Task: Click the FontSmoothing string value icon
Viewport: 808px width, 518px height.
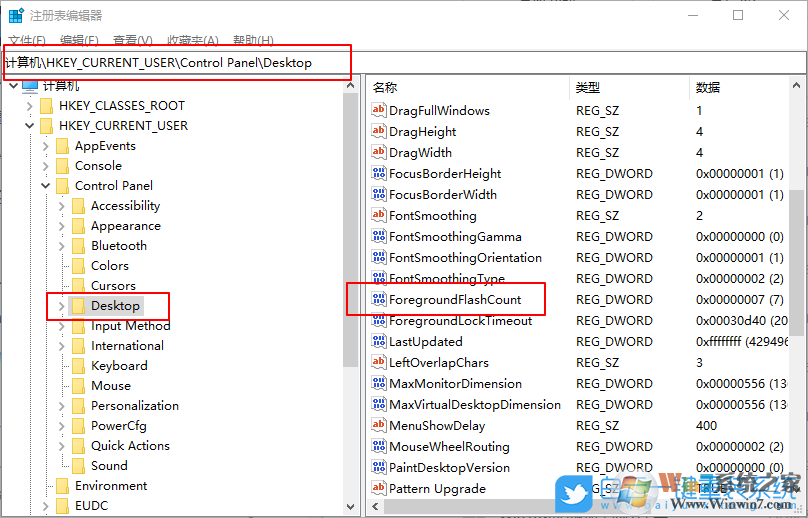Action: pyautogui.click(x=379, y=215)
